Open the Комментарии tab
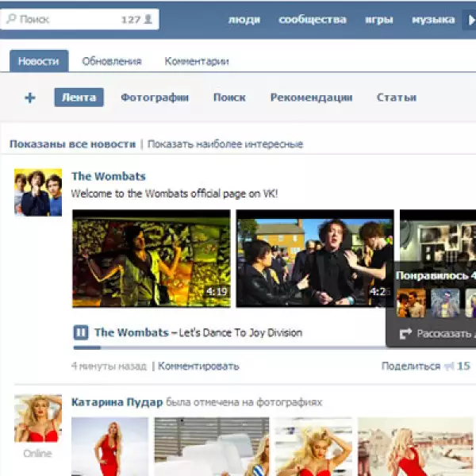The width and height of the screenshot is (476, 476). point(197,61)
